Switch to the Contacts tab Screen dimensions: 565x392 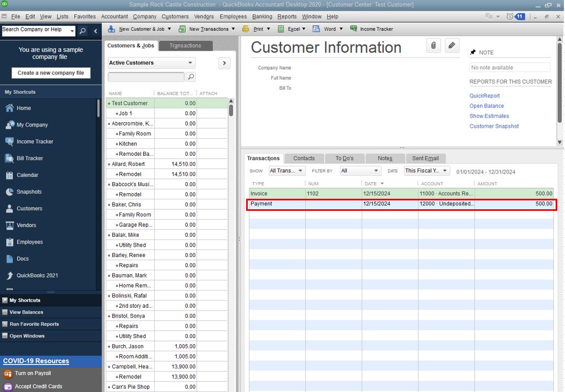coord(304,159)
